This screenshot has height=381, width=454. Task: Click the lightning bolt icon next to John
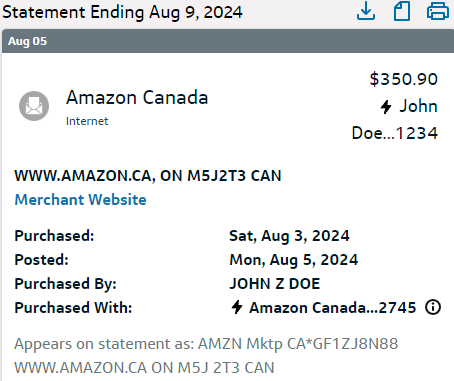pos(386,107)
